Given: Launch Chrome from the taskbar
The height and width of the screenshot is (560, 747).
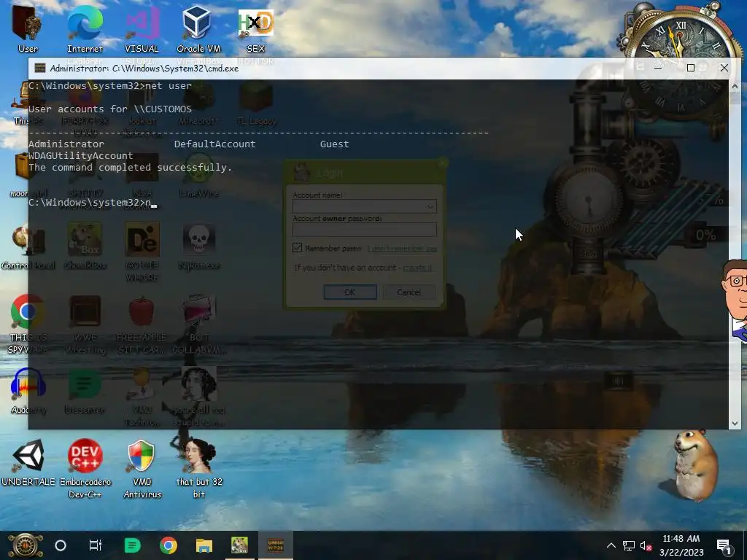Looking at the screenshot, I should 169,545.
